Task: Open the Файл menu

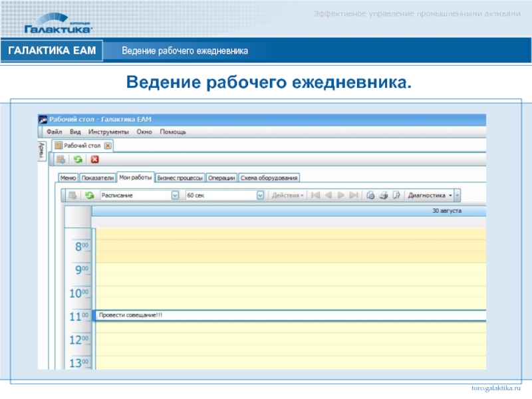Action: (x=54, y=132)
